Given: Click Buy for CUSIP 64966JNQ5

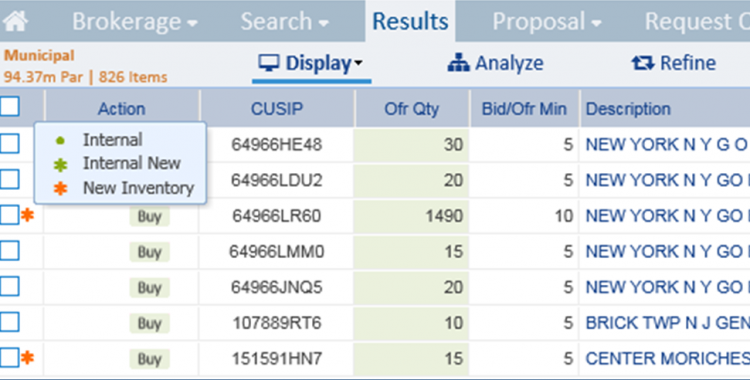Looking at the screenshot, I should [x=150, y=288].
